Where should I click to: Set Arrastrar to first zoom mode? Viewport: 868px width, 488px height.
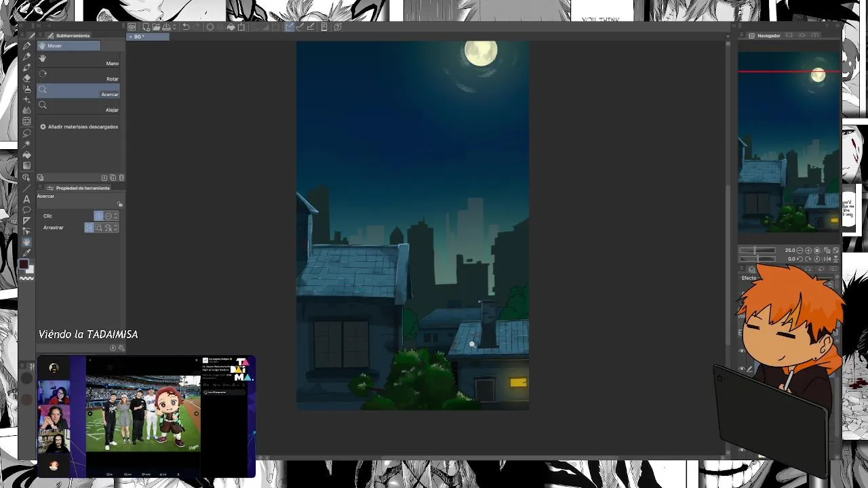(x=89, y=228)
